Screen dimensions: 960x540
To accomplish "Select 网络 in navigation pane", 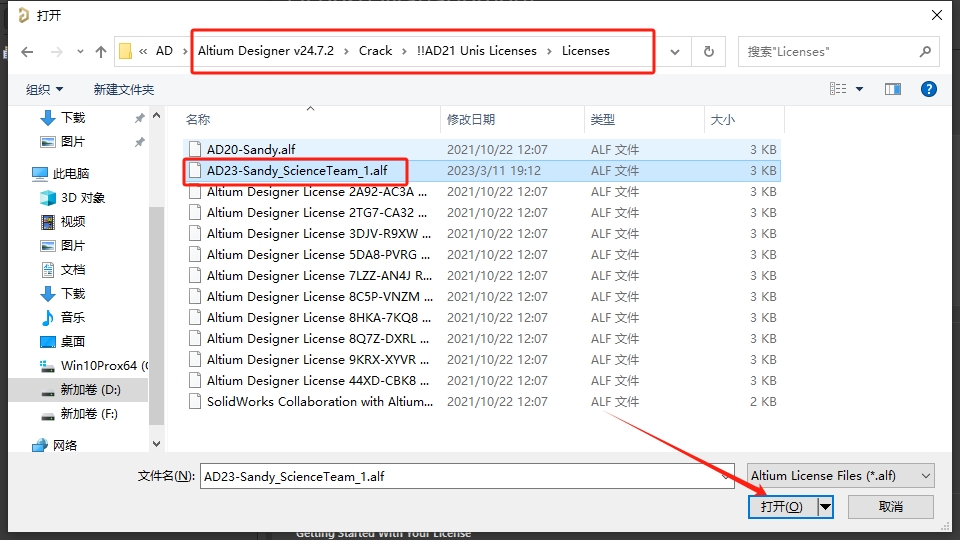I will click(x=64, y=446).
